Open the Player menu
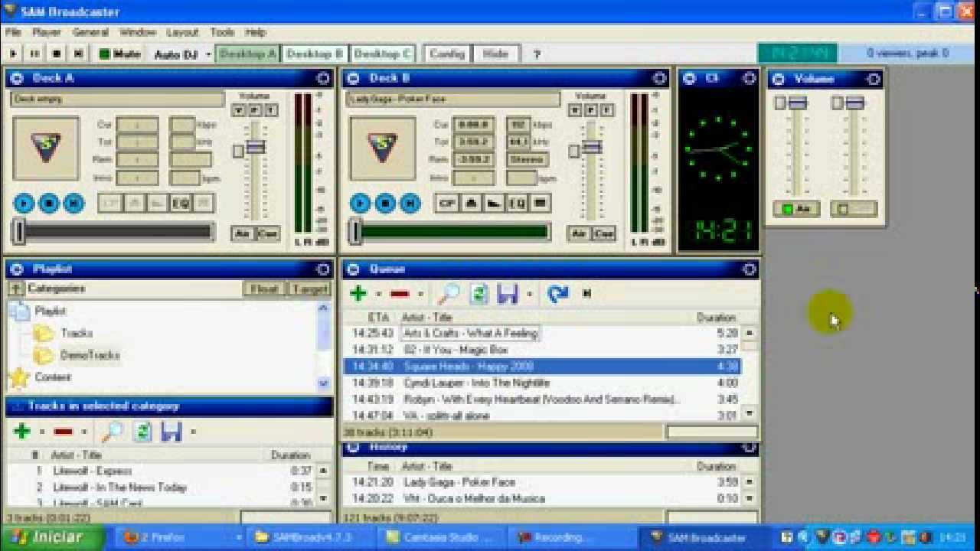980x551 pixels. [47, 32]
